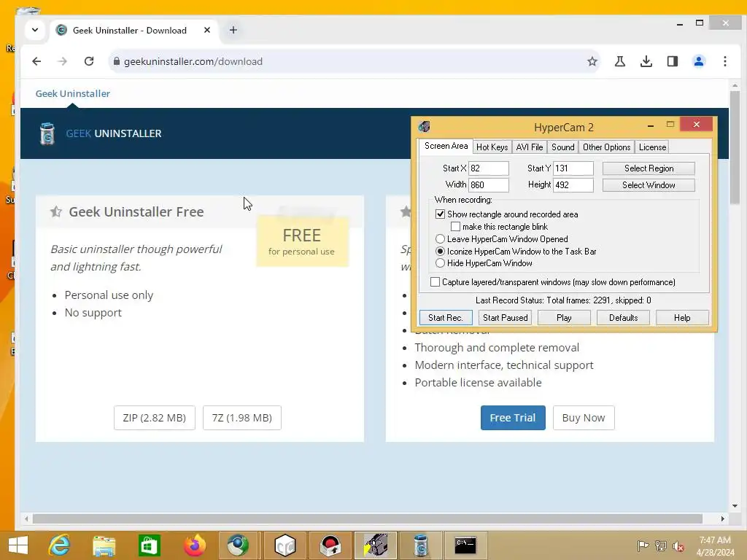The height and width of the screenshot is (560, 747).
Task: Click Select Window in HyperCam
Action: (x=649, y=184)
